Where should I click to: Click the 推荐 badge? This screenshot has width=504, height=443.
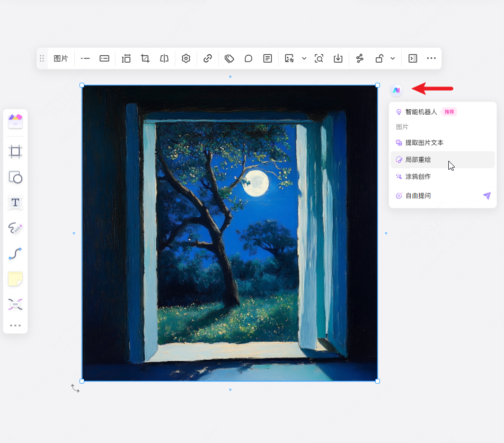[x=449, y=112]
